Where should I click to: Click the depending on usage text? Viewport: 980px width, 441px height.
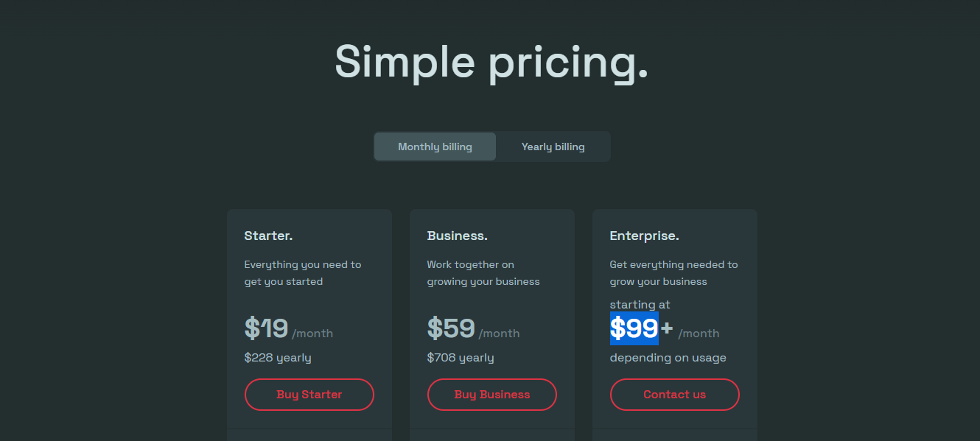click(666, 357)
